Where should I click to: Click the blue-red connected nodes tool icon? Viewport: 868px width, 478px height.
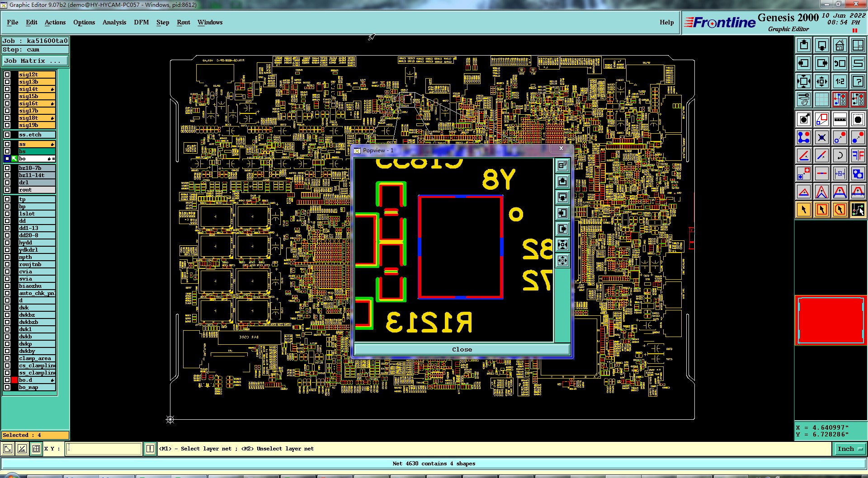tap(804, 137)
